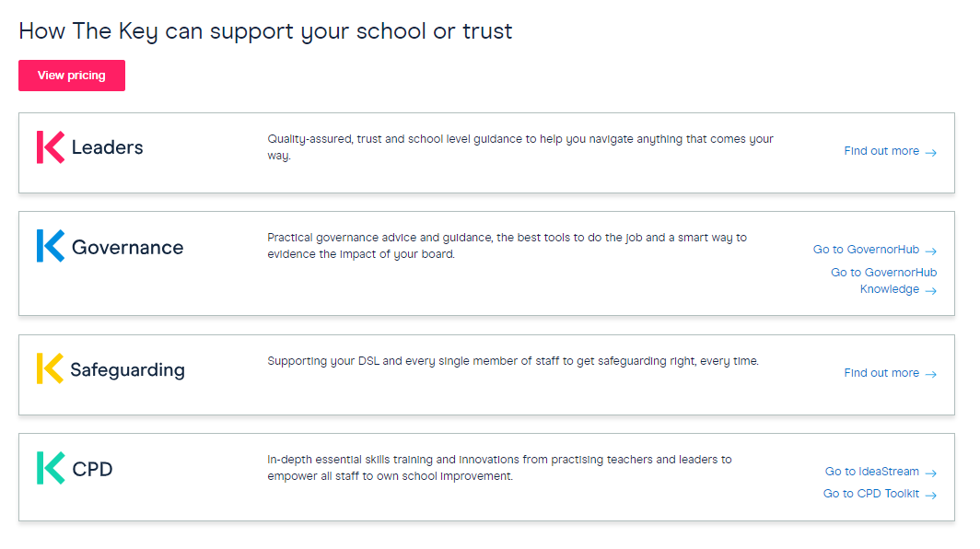Click arrow icon beside Go to GovernorHub
980x549 pixels.
point(930,251)
